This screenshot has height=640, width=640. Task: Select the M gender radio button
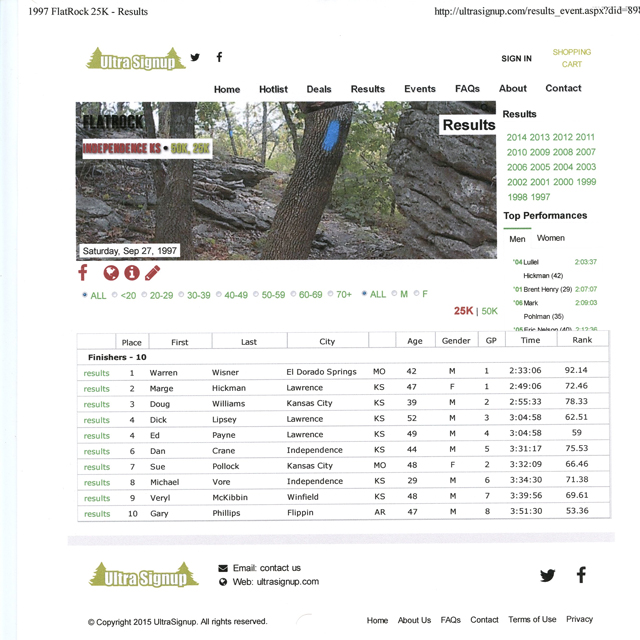[394, 293]
